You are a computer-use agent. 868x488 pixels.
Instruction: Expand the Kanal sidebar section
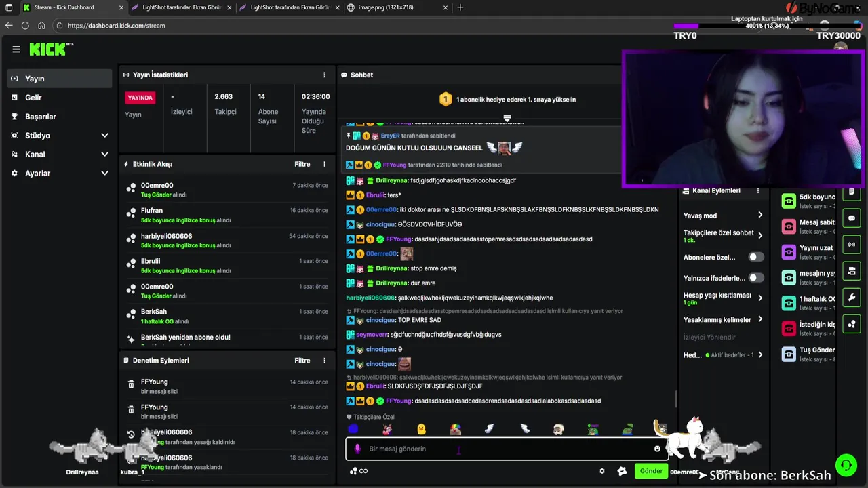tap(60, 155)
